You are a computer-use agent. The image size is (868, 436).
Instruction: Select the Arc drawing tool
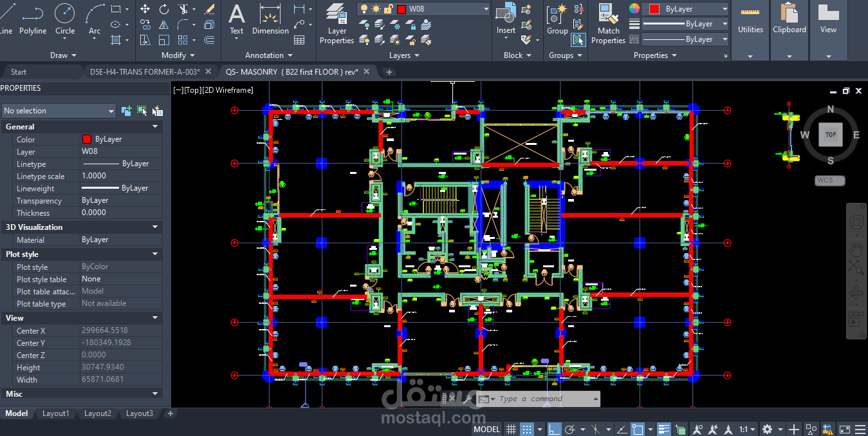click(95, 19)
